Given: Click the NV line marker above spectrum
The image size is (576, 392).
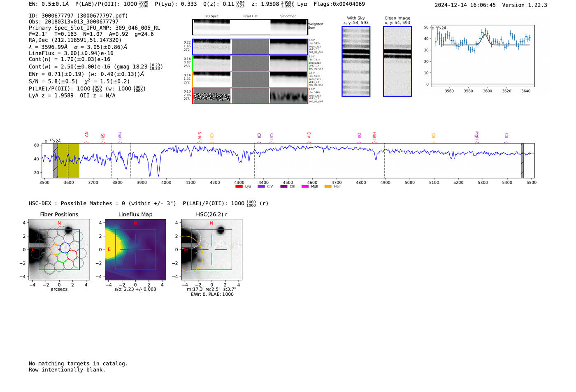Looking at the screenshot, I should click(86, 135).
